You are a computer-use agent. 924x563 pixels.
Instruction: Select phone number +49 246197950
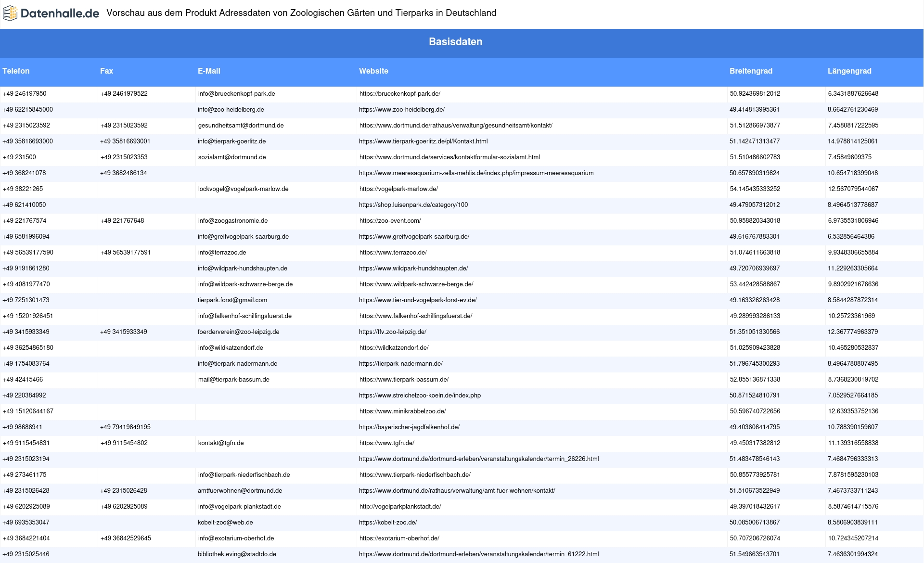point(25,94)
